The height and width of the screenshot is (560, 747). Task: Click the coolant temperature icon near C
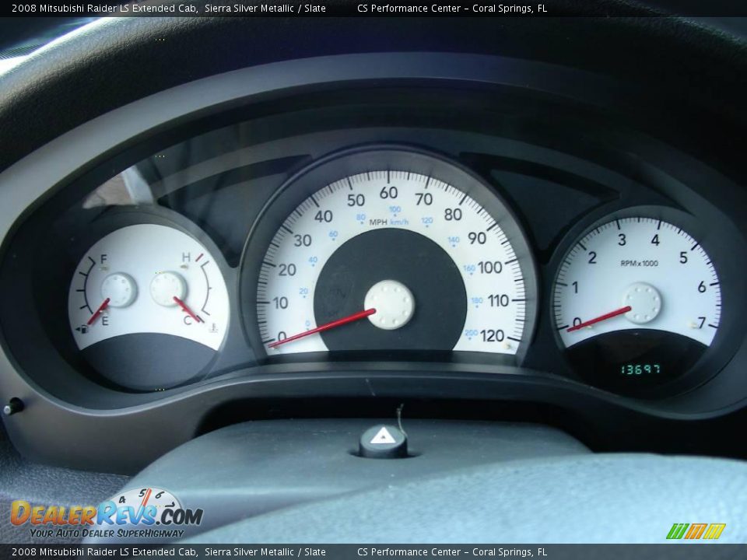pyautogui.click(x=214, y=327)
